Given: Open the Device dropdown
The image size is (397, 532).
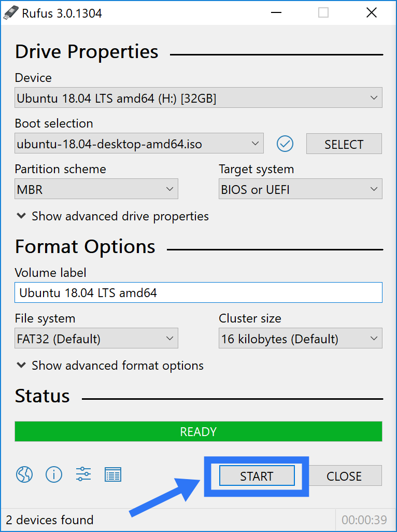Looking at the screenshot, I should 198,97.
